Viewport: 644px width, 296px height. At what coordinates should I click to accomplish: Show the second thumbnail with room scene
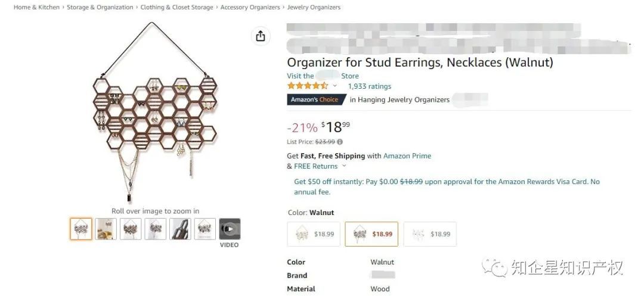(x=106, y=229)
